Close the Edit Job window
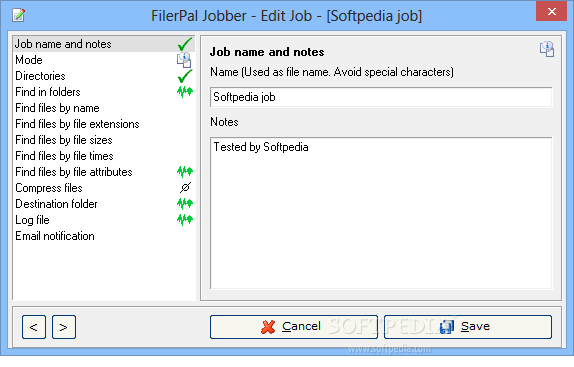Image resolution: width=574 pixels, height=367 pixels. [552, 11]
